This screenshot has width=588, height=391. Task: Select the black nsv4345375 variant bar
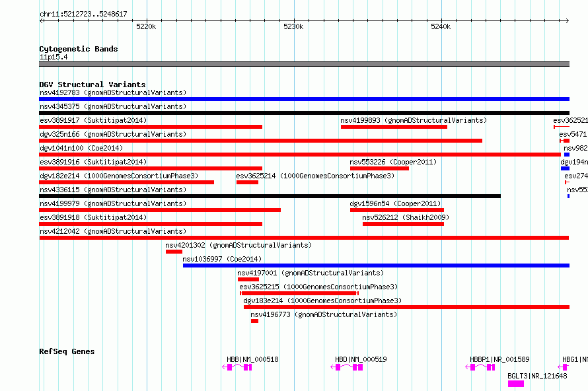304,113
